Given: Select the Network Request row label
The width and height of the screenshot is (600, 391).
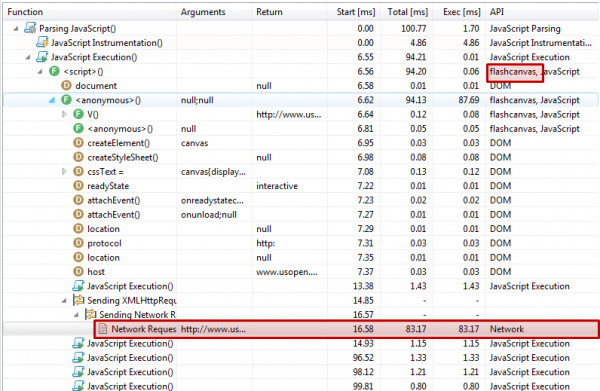Looking at the screenshot, I should [x=143, y=329].
